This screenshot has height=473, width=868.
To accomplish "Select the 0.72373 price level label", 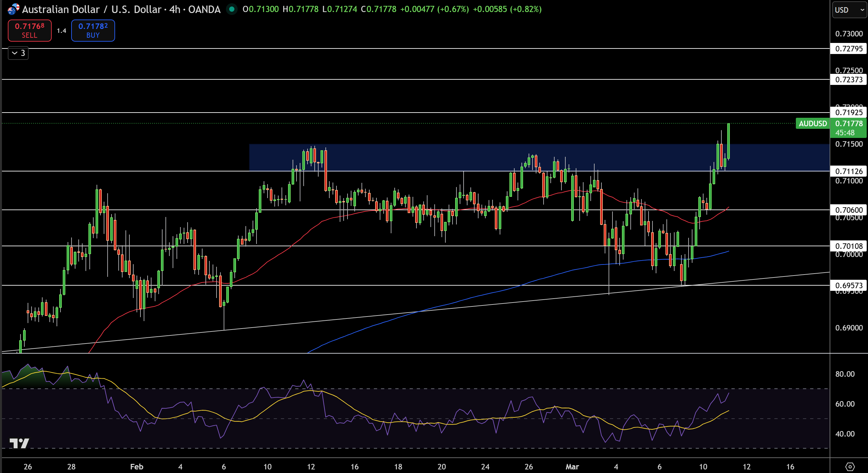I will tap(849, 80).
